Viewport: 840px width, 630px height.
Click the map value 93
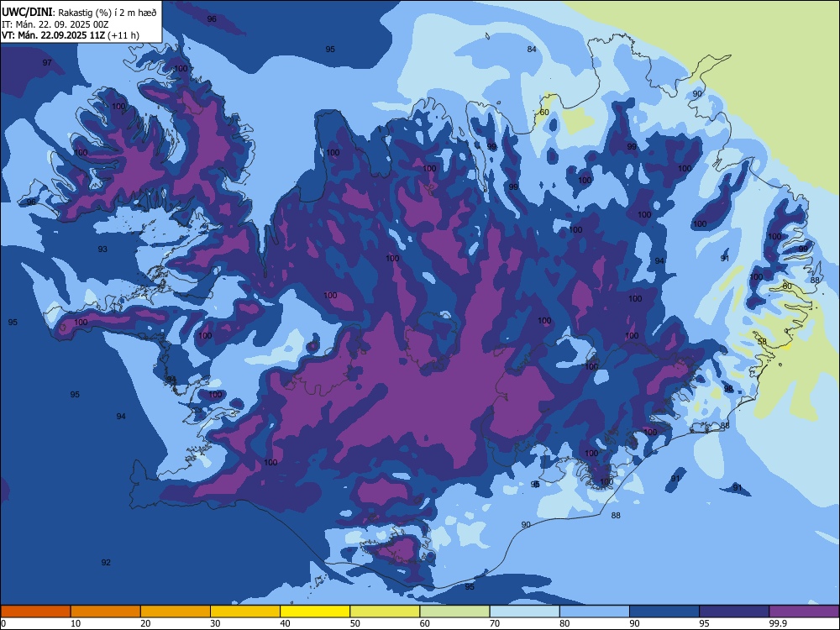point(102,249)
